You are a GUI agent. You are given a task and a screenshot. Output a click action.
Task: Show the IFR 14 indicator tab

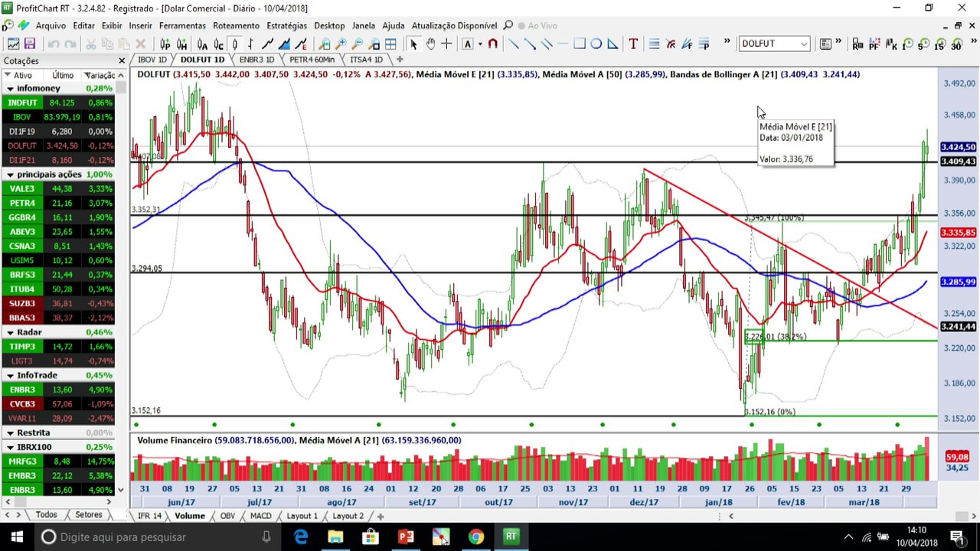pos(149,516)
